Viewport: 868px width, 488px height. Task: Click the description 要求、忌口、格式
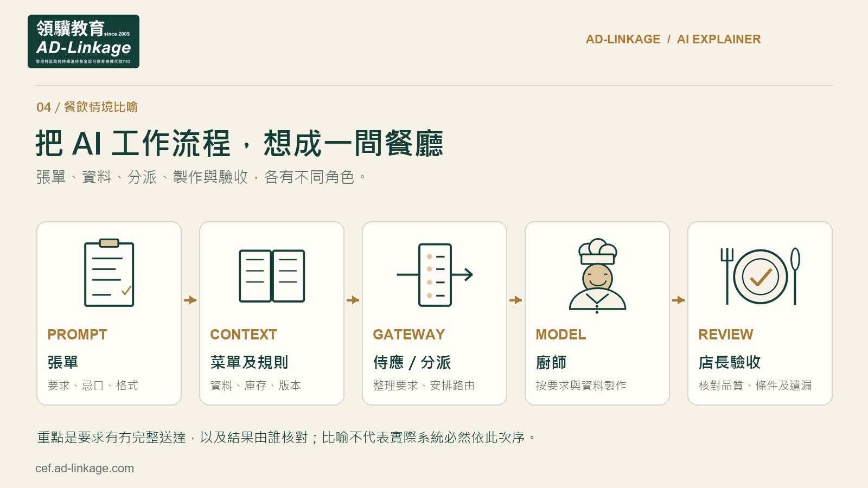pyautogui.click(x=93, y=386)
